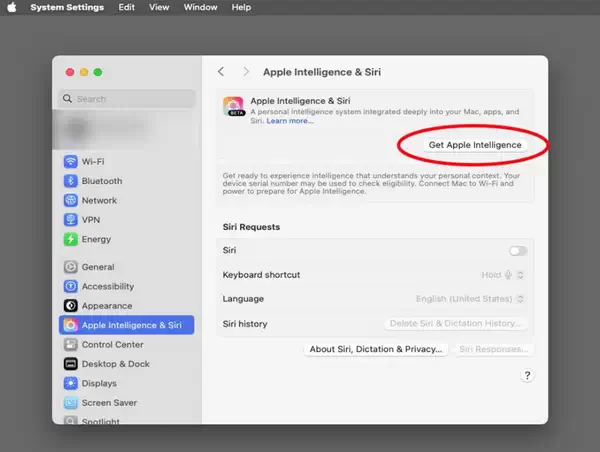Screen dimensions: 600x452
Task: Select the Network label in sidebar
Action: pyautogui.click(x=99, y=200)
